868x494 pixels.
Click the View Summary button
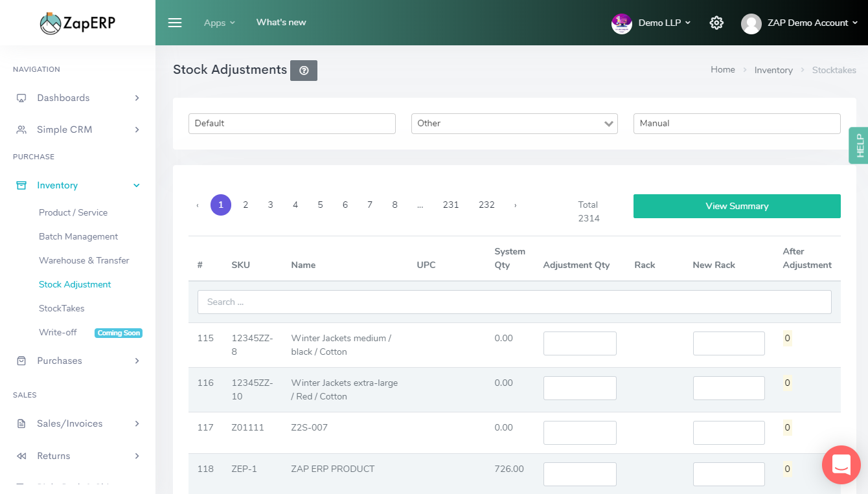tap(737, 206)
